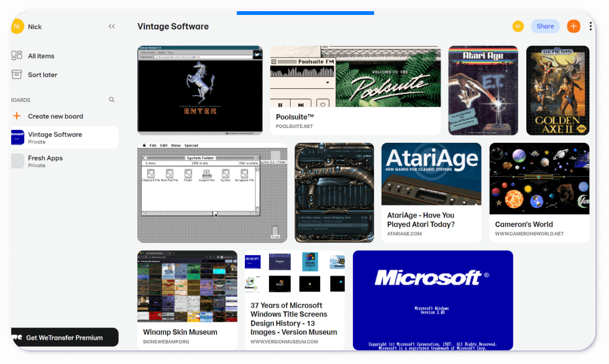The image size is (609, 364).
Task: Click the Cameron's World card title
Action: (x=524, y=224)
